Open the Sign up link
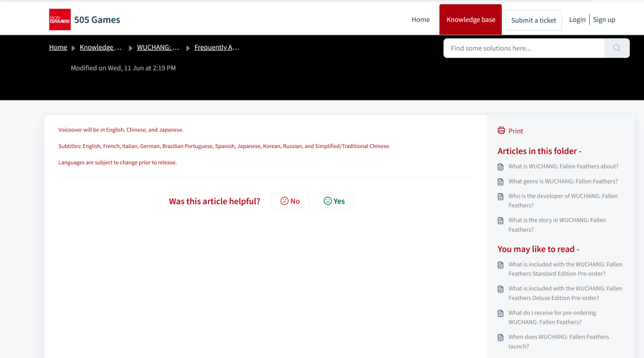Screen dimensions: 644x358 pos(603,20)
